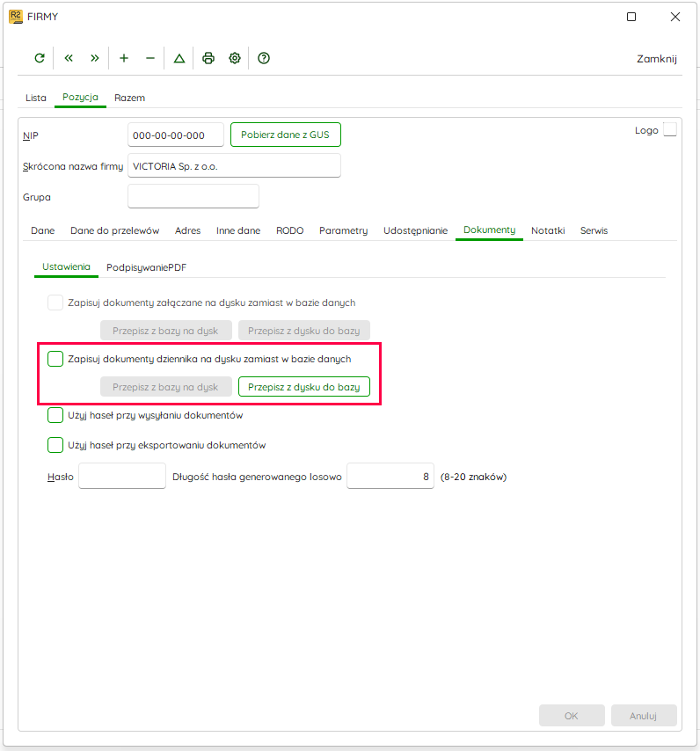The image size is (700, 751).
Task: Open the Dane tab
Action: [42, 230]
